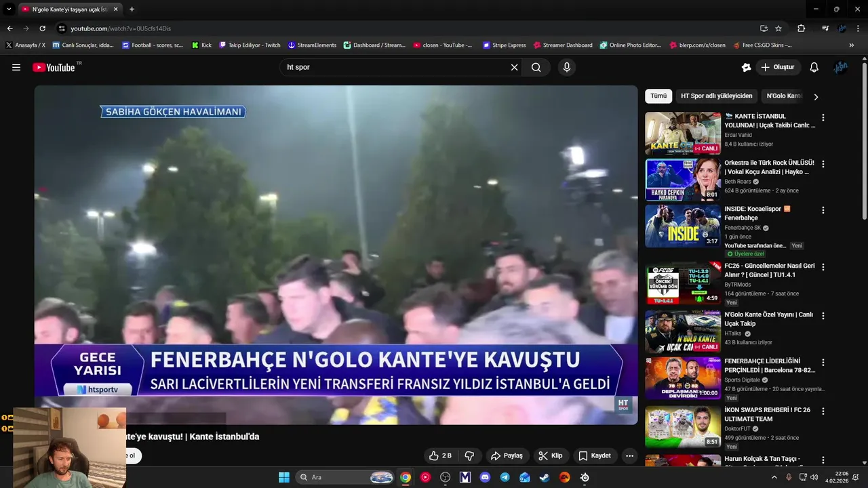868x488 pixels.
Task: Open options for 'KANTE İSTANBUL YOLUNDA' video
Action: (x=823, y=117)
